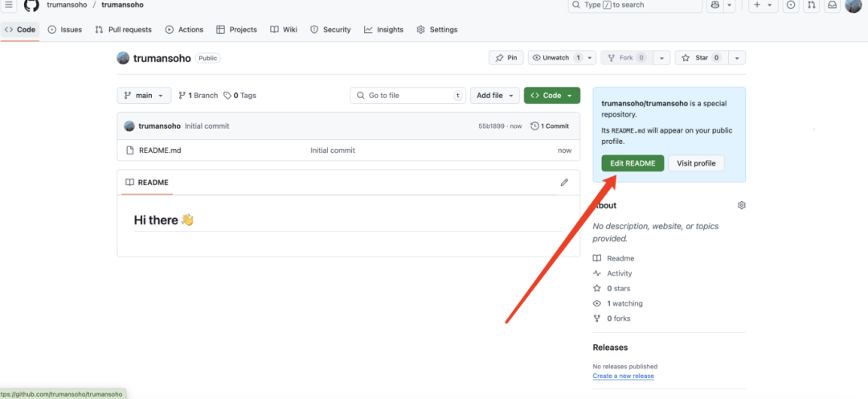Image resolution: width=868 pixels, height=399 pixels.
Task: Open About settings gear icon
Action: point(741,206)
